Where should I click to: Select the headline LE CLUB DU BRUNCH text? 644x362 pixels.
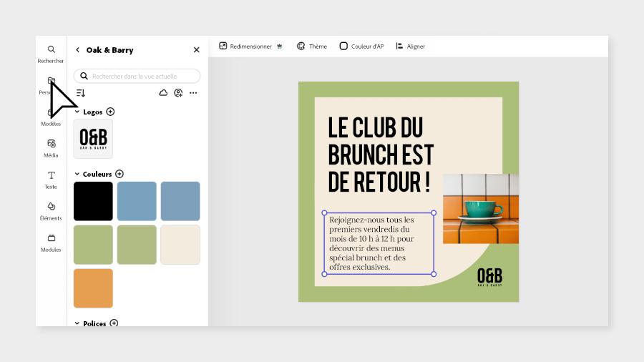tap(381, 155)
